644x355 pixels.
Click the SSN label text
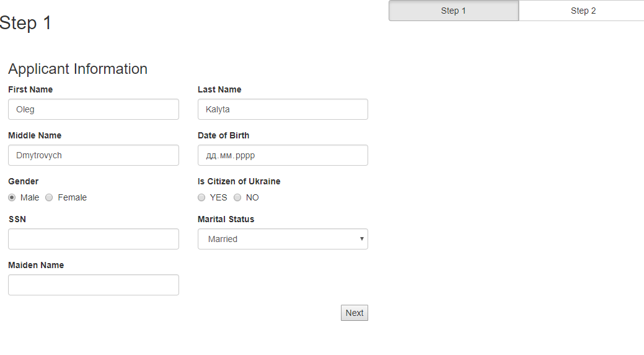17,219
